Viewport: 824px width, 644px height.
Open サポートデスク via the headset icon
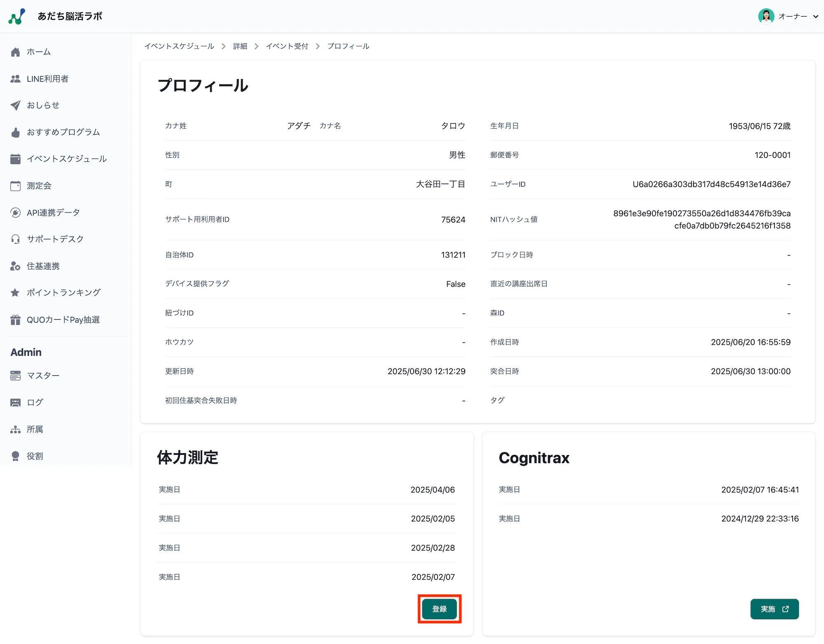(15, 239)
